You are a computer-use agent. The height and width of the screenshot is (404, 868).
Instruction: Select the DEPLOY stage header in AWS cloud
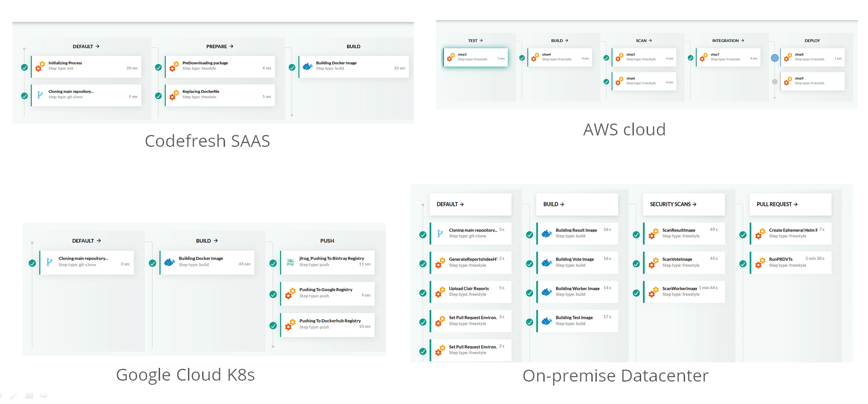pyautogui.click(x=812, y=41)
